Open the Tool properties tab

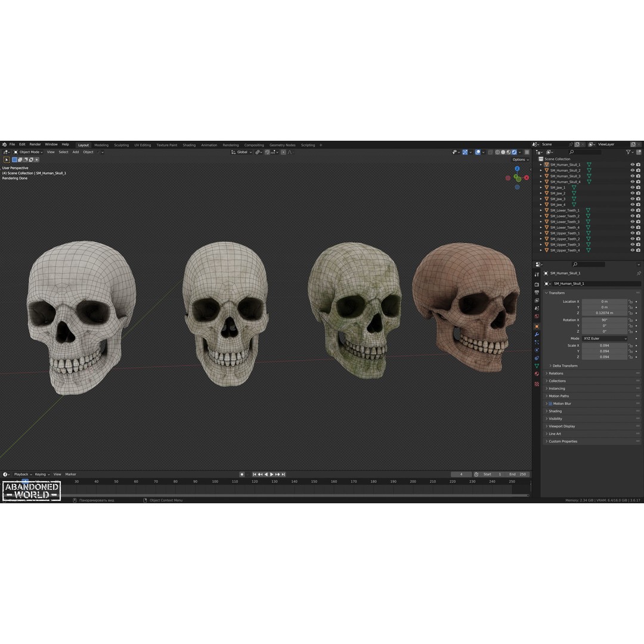pos(537,274)
